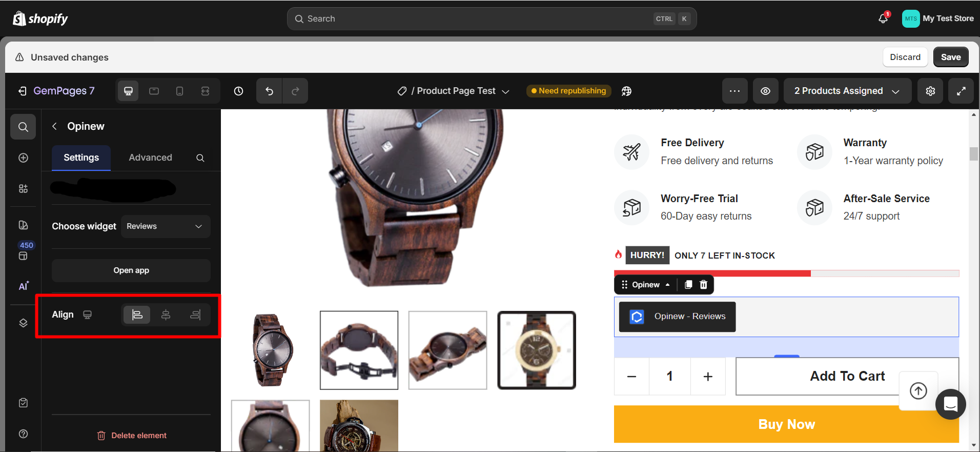
Task: Open the 450 credits sidebar icon
Action: 24,251
